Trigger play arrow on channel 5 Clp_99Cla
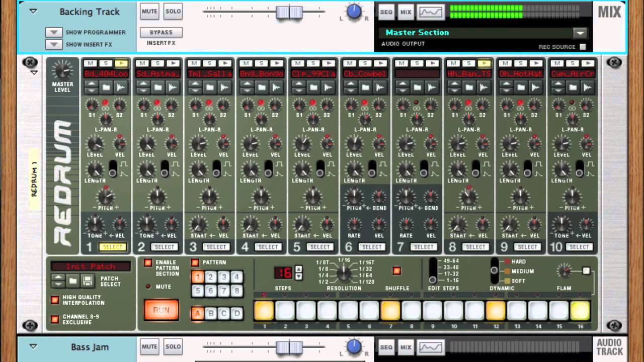The height and width of the screenshot is (362, 644). 329,63
